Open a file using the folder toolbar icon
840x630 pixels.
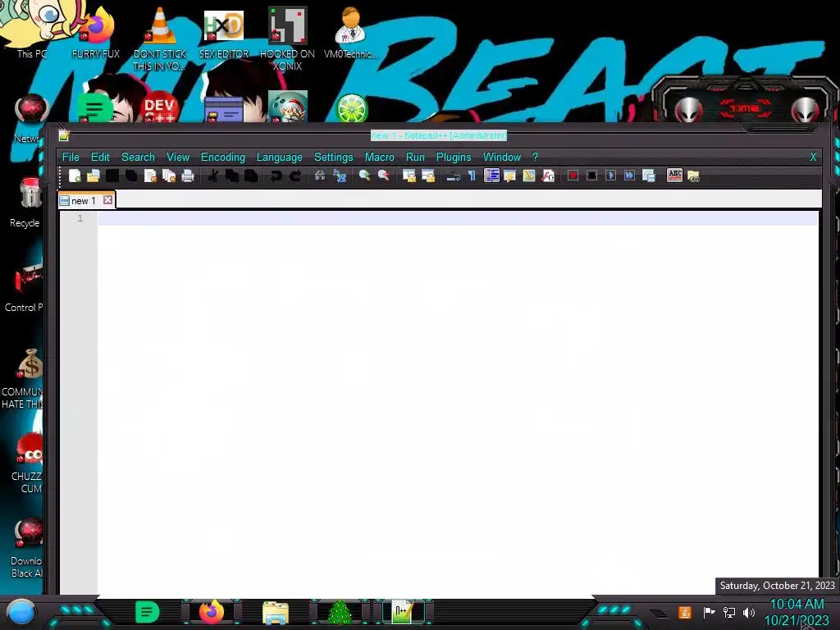pyautogui.click(x=94, y=176)
